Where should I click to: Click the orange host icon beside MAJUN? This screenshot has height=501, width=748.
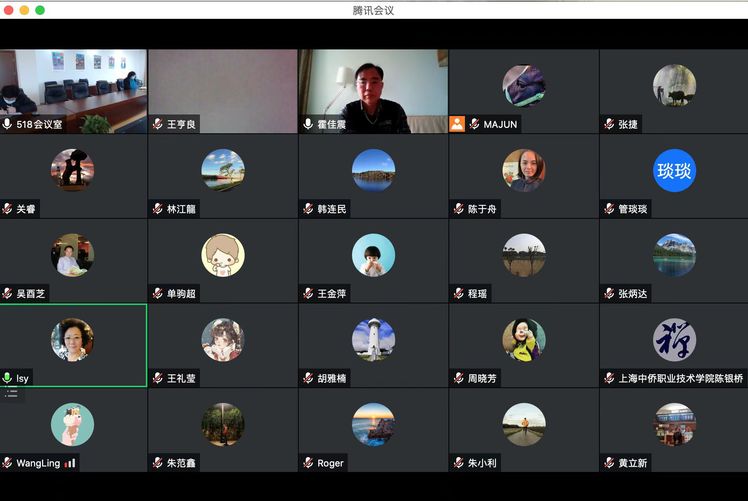pos(457,124)
